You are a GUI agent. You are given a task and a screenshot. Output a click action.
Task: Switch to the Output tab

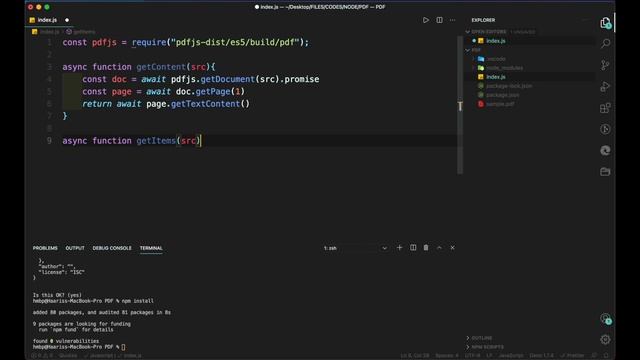point(75,248)
